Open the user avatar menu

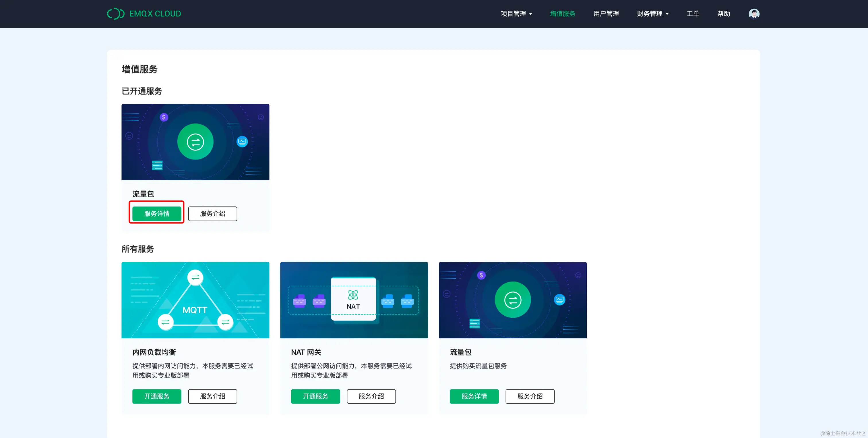tap(754, 13)
